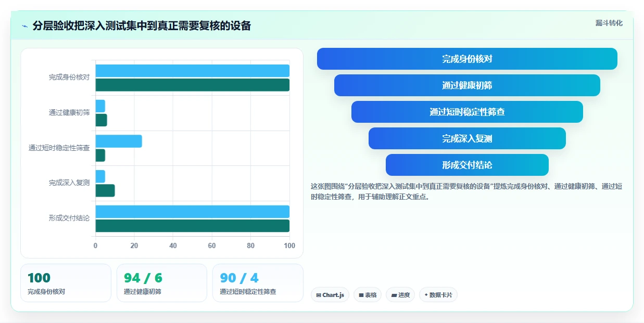
Task: Select the 通过健康初筛 funnel stage
Action: 467,85
